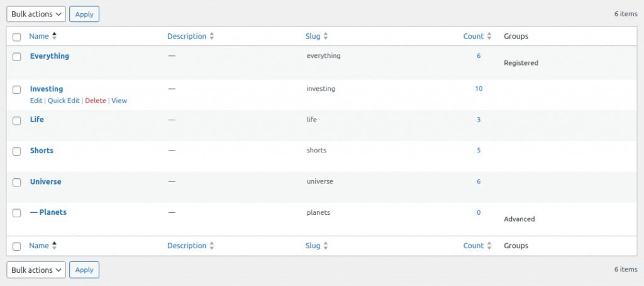Expand the bottom Bulk actions dropdown
644x286 pixels.
[36, 270]
